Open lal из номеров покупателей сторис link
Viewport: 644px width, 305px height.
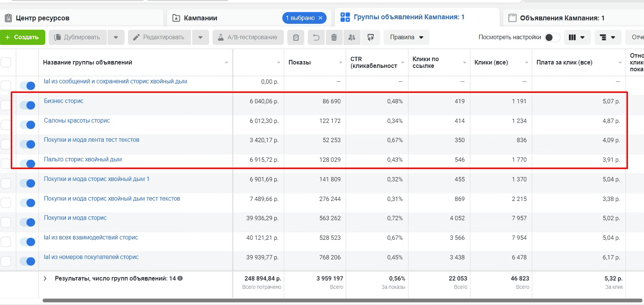pyautogui.click(x=91, y=257)
